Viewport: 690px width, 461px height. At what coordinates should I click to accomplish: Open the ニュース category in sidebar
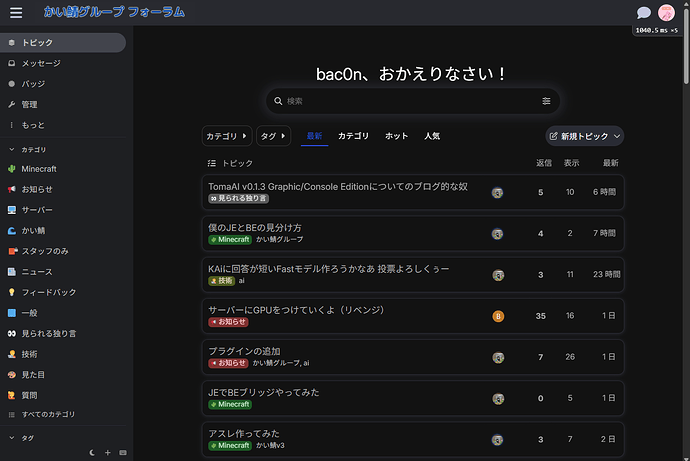(63, 272)
